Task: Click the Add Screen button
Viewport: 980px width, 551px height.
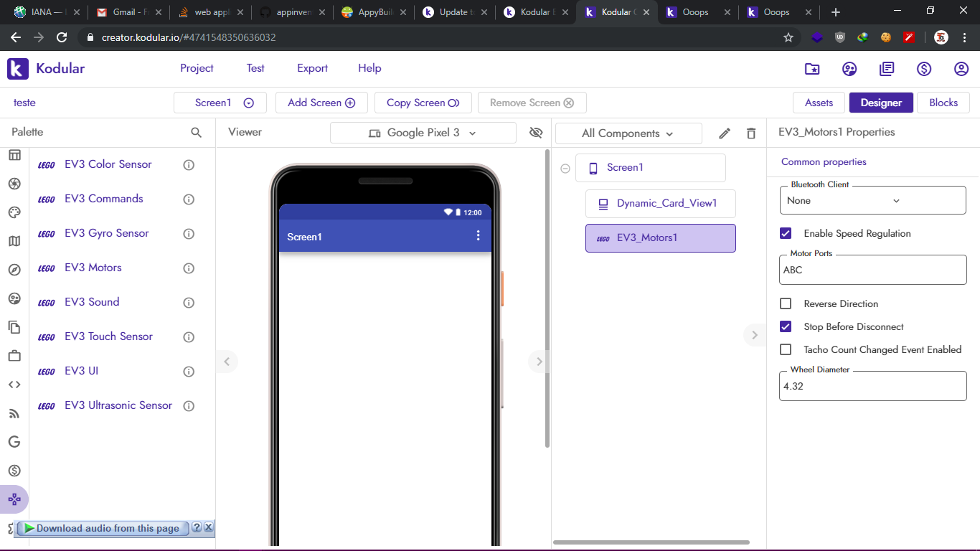Action: 321,103
